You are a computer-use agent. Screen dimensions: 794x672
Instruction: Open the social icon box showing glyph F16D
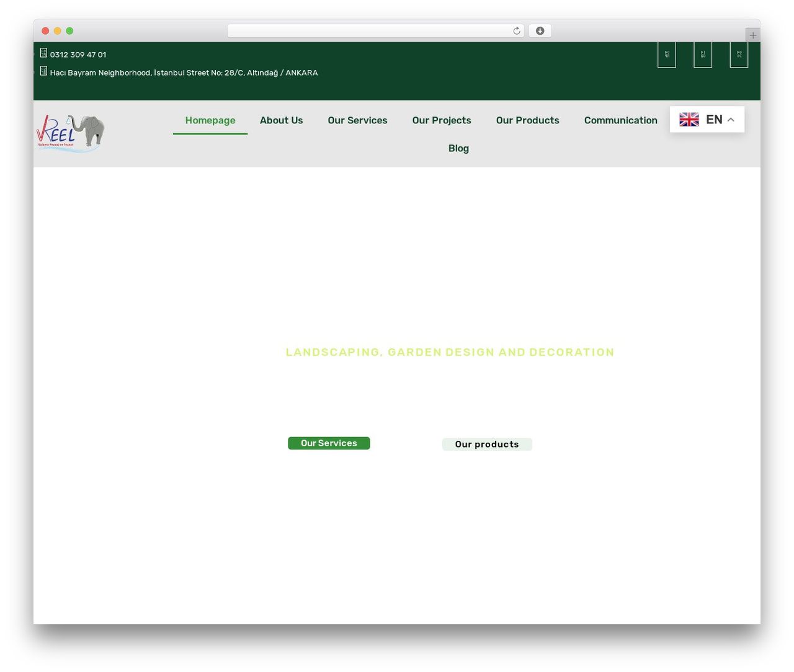[x=703, y=55]
